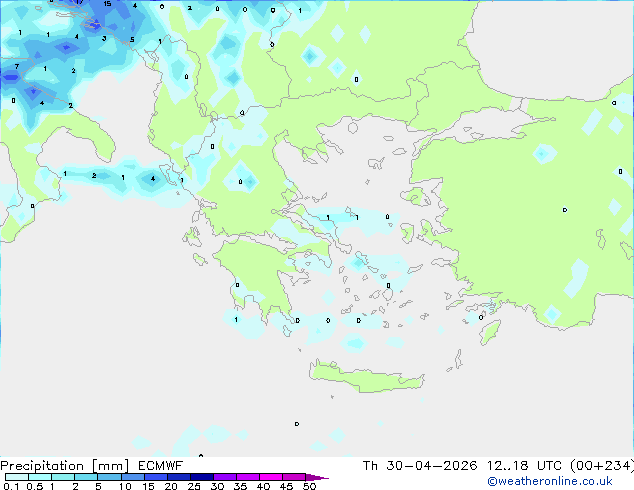Screen dimensions: 634x490
Task: Choose the purple 30–35 mm legend swatch
Action: click(x=225, y=477)
